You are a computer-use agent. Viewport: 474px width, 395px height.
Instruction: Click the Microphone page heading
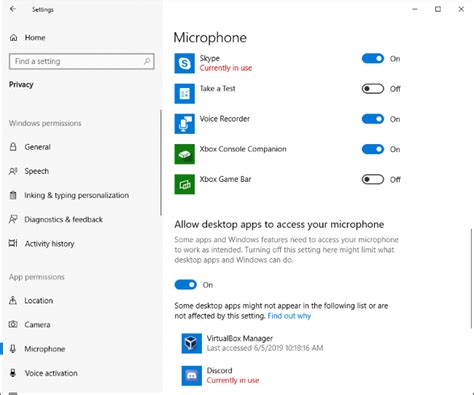210,37
